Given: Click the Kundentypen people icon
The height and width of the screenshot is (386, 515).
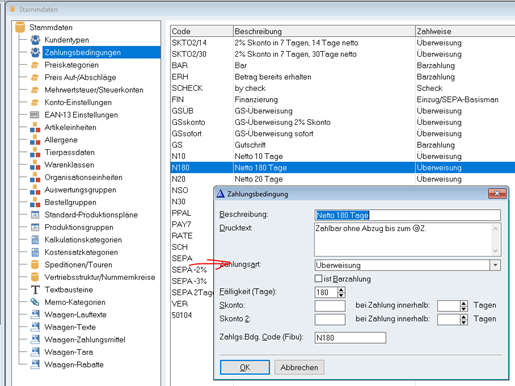Looking at the screenshot, I should coord(35,40).
